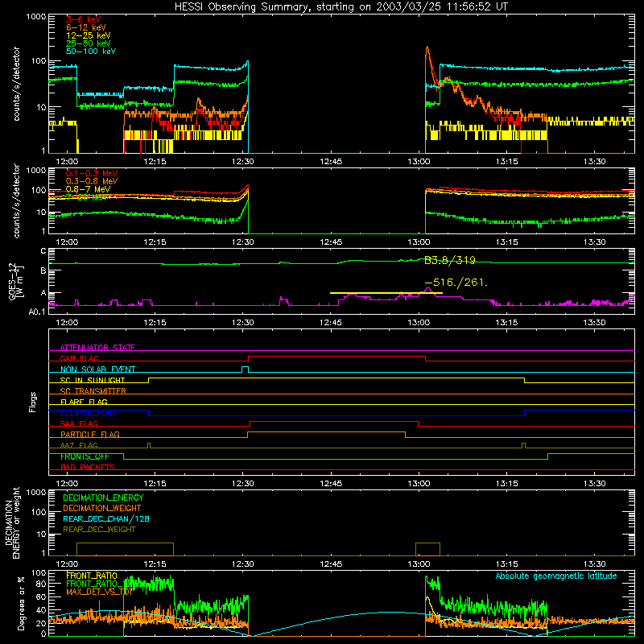Select the 3-6 keV legend label
The image size is (644, 644).
(84, 19)
